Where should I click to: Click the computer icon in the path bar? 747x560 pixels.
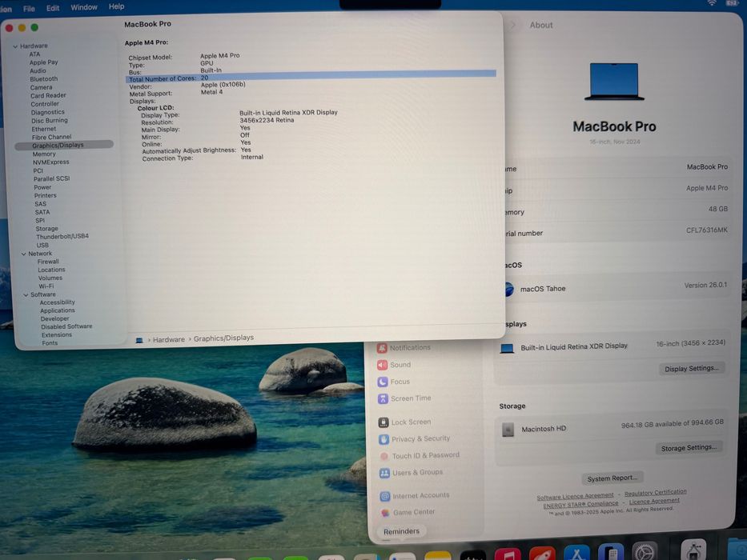click(x=139, y=341)
